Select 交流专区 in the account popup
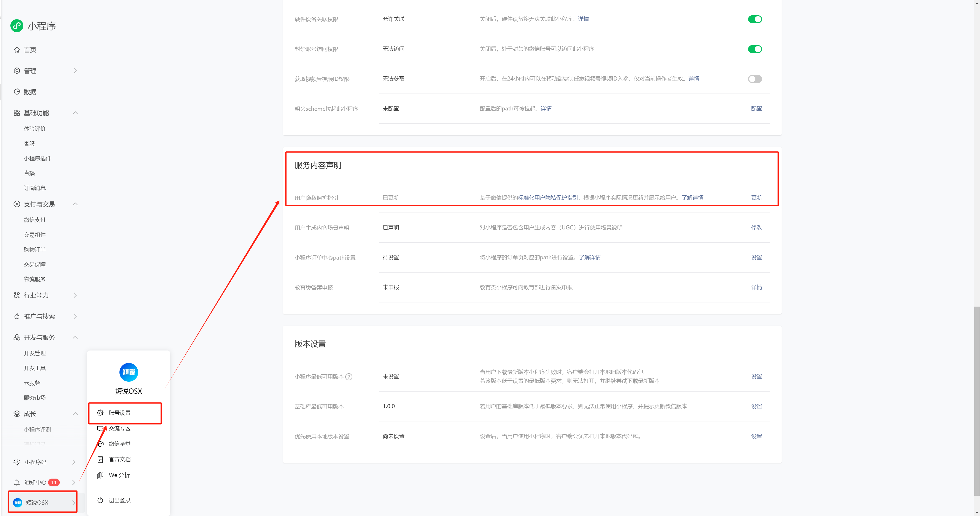Screen dimensions: 980x516 click(119, 428)
